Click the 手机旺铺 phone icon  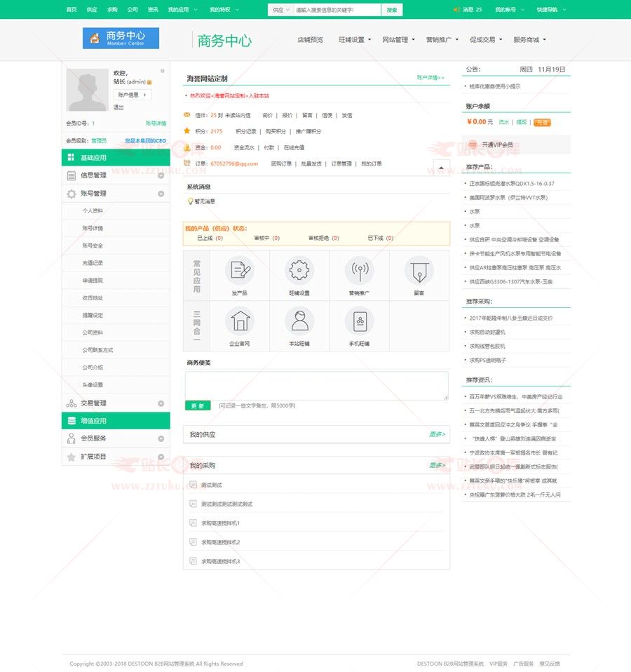359,321
